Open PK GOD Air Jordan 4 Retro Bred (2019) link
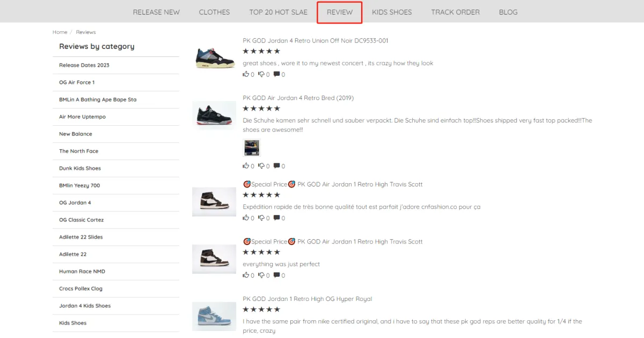The image size is (644, 338). point(298,98)
